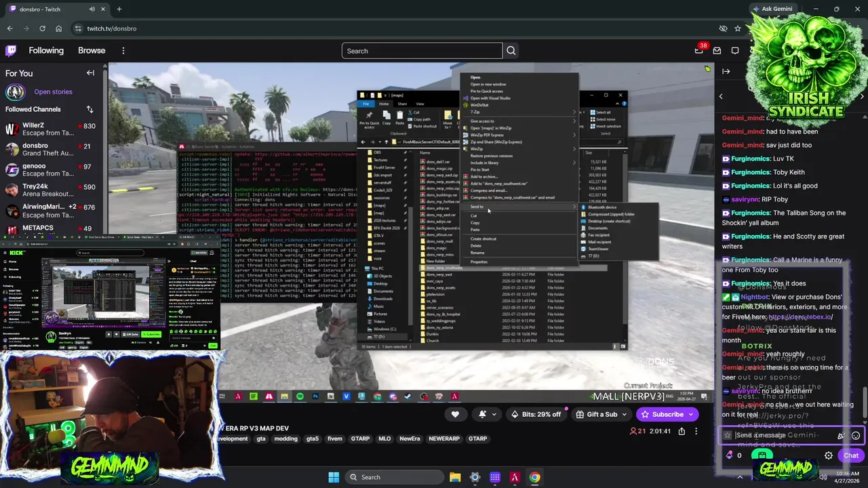The height and width of the screenshot is (488, 868).
Task: Open genooo channel from sidebar
Action: pos(51,170)
